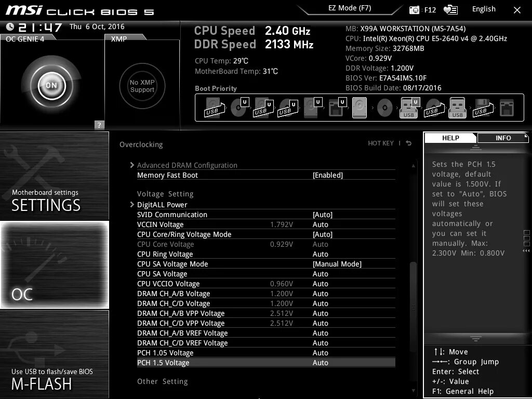Open the favorites heart icon
Image resolution: width=532 pixels, height=399 pixels.
point(450,10)
